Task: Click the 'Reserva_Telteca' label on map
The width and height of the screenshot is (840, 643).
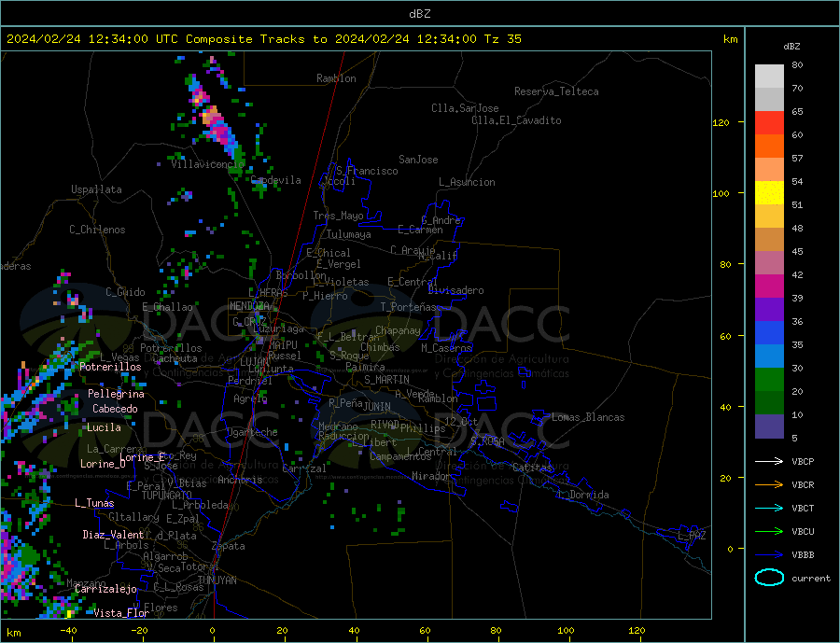Action: 556,91
